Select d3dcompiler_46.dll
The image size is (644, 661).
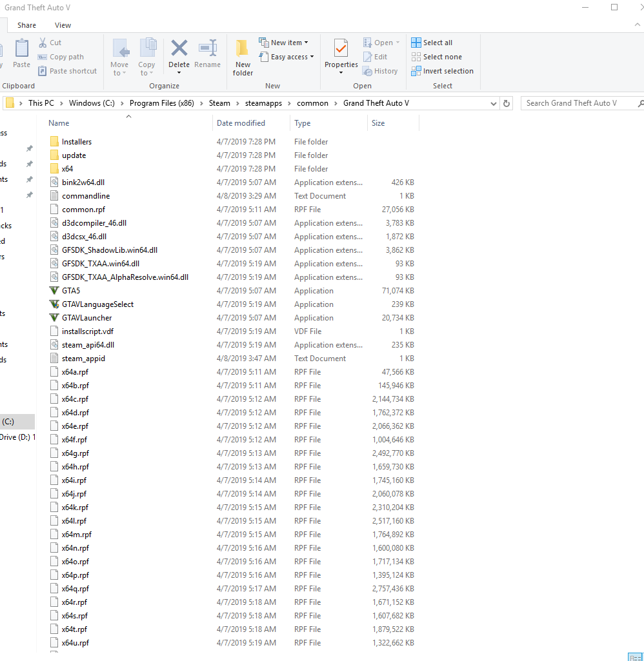pos(94,223)
